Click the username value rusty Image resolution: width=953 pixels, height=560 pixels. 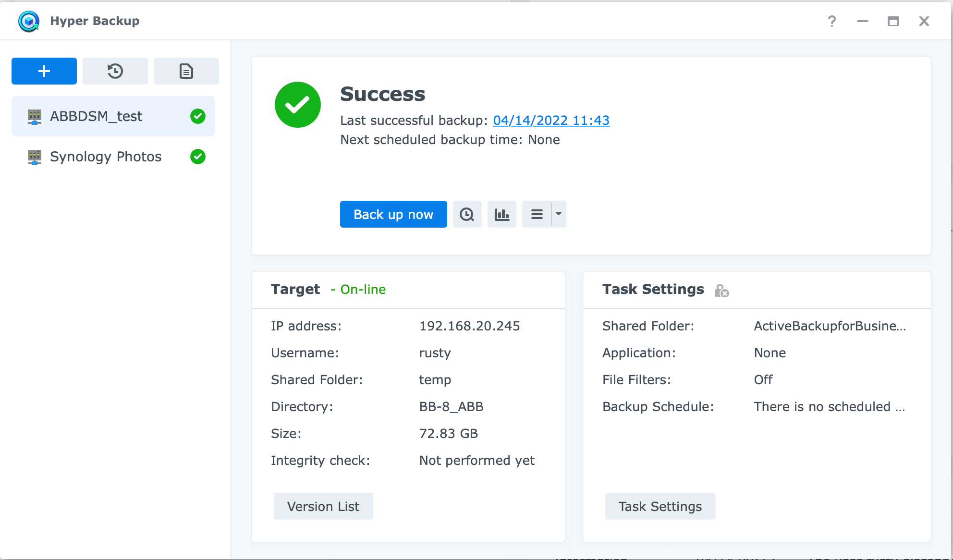(x=435, y=353)
